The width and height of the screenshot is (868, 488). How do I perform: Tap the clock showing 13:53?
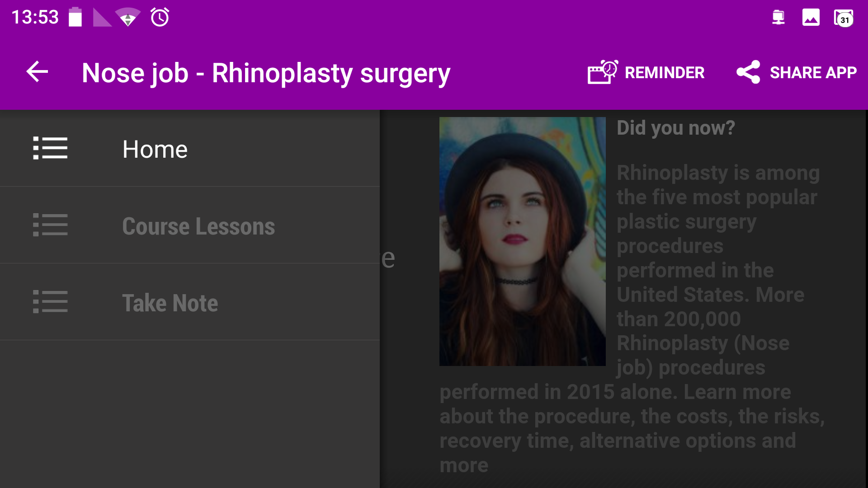tap(34, 17)
